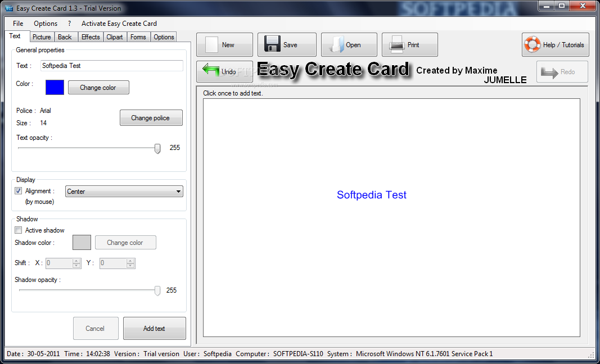Open the Options menu in the menu bar
The image size is (600, 364).
coord(46,24)
